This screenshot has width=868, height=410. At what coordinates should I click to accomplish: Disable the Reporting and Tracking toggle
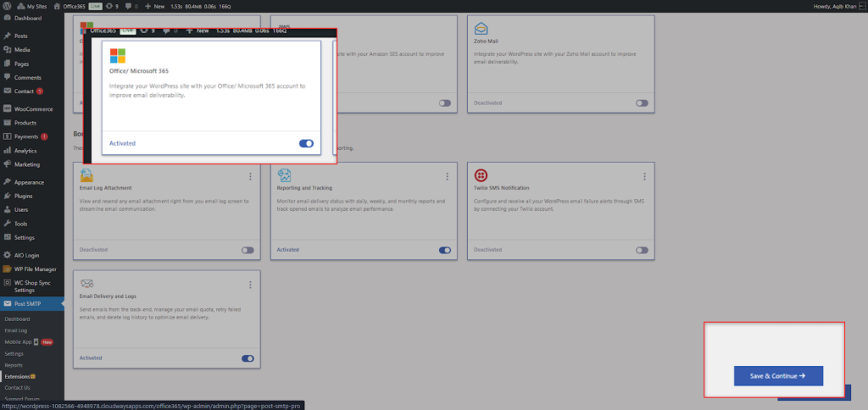[445, 250]
